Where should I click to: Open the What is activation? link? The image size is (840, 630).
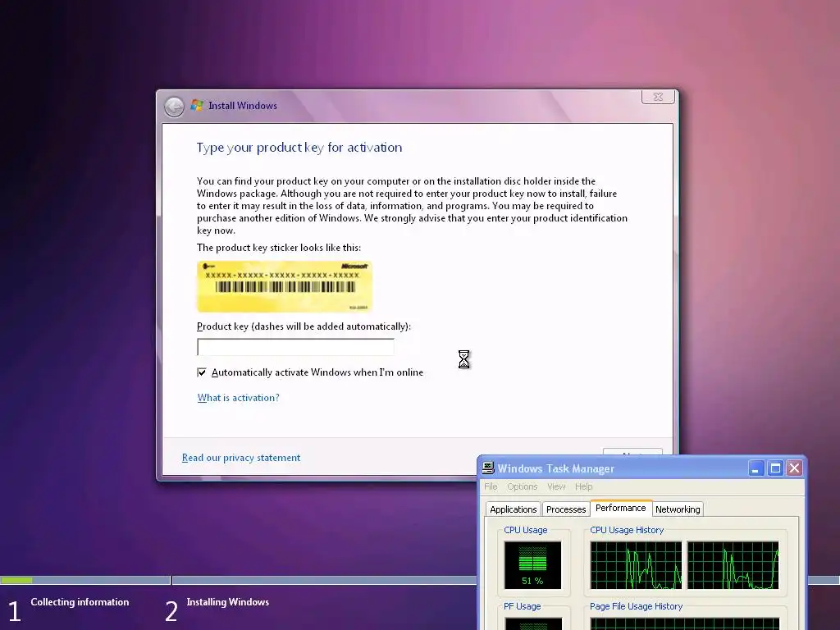239,398
